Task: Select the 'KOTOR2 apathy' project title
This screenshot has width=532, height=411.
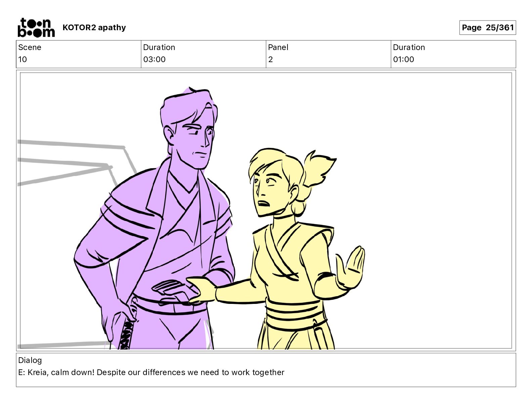Action: (x=94, y=28)
